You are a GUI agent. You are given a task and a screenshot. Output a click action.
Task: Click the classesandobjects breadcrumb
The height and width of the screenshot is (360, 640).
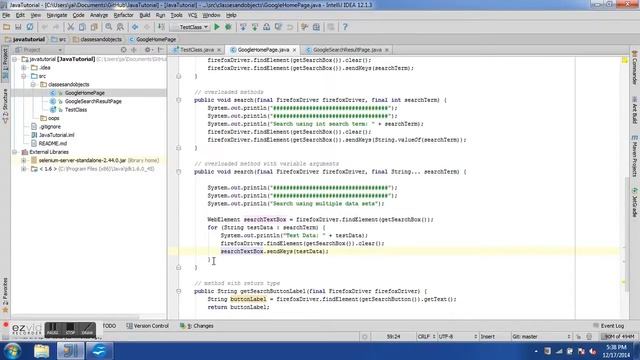[x=98, y=40]
